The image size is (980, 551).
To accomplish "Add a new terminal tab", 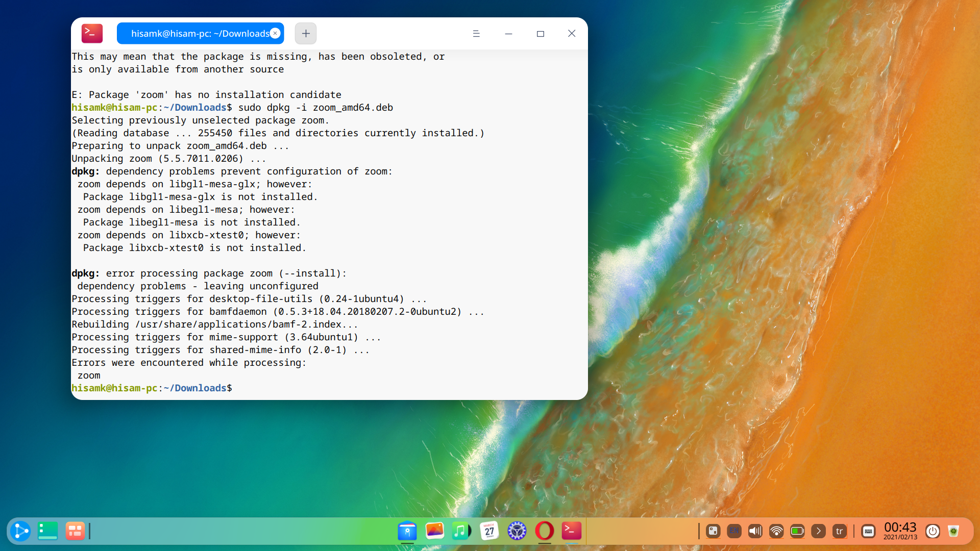I will tap(306, 34).
